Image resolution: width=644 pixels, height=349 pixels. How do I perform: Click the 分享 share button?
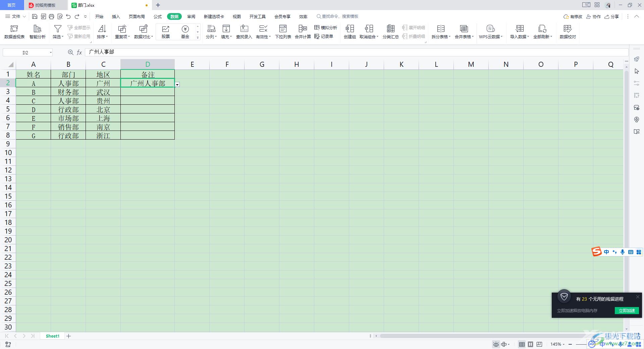point(612,16)
